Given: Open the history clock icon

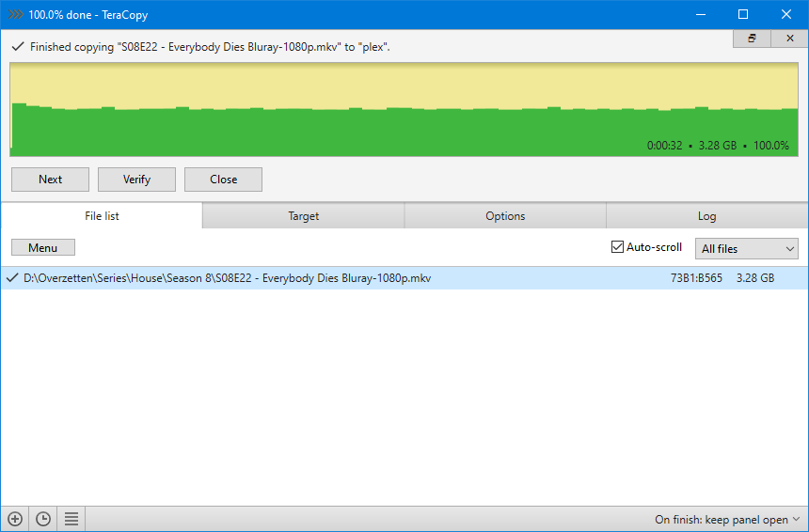Looking at the screenshot, I should pyautogui.click(x=43, y=519).
